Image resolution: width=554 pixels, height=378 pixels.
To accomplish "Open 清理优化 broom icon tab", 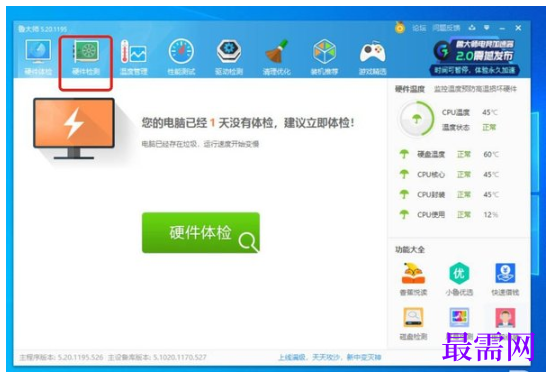I will (x=277, y=58).
